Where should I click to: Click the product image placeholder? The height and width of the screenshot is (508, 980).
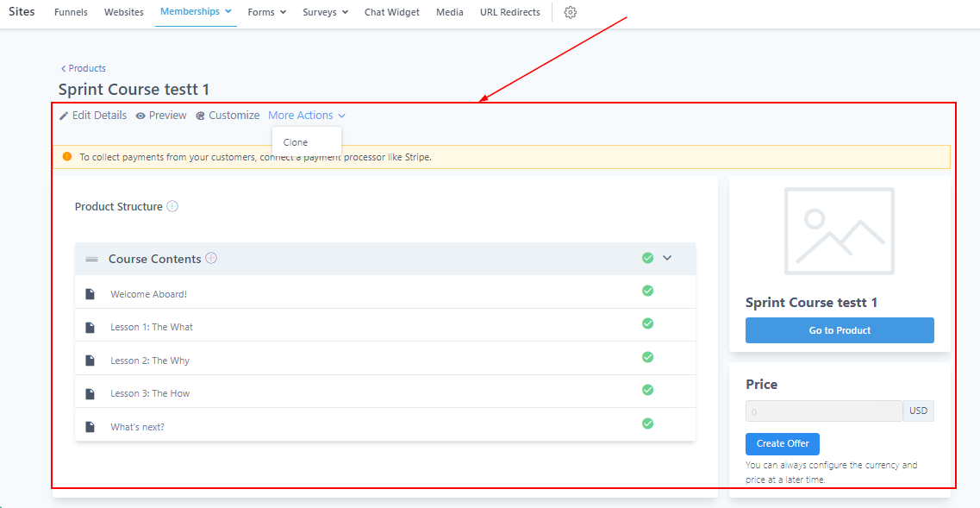[x=839, y=231]
